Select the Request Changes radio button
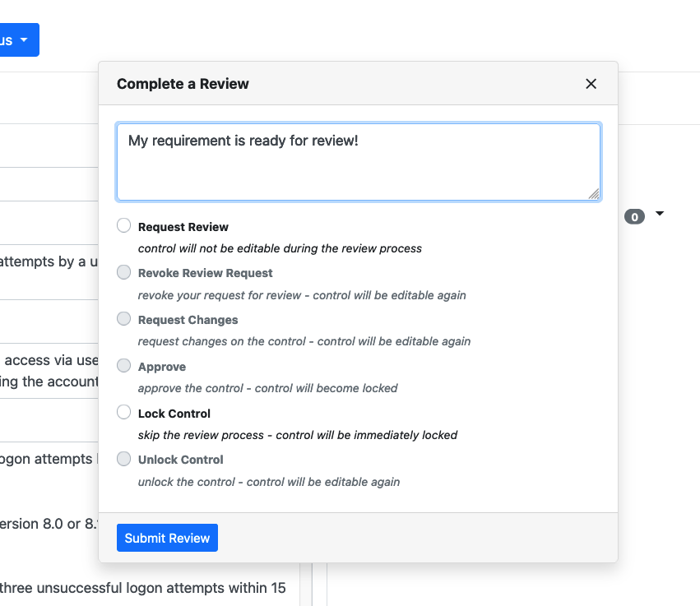Screen dimensions: 700x606 coord(123,319)
